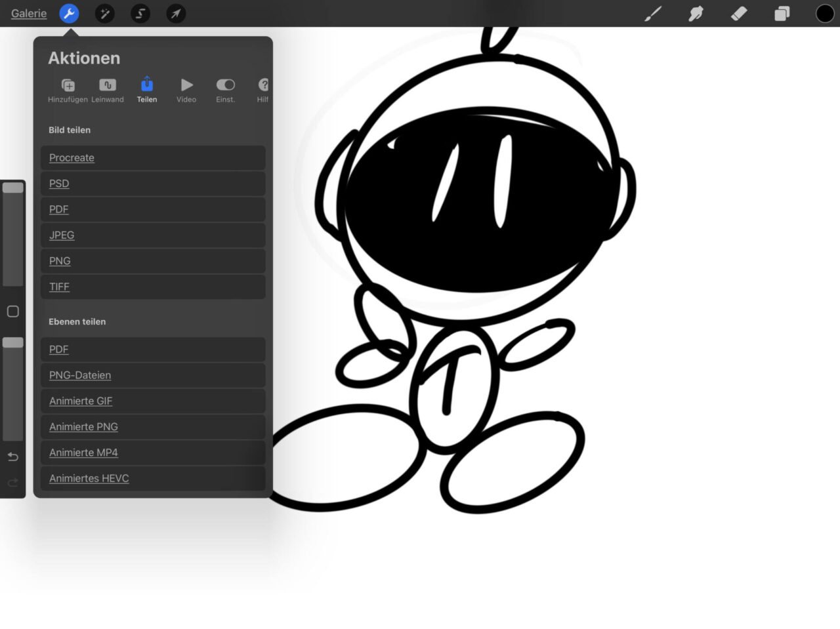Tap the undo arrow in sidebar

12,457
